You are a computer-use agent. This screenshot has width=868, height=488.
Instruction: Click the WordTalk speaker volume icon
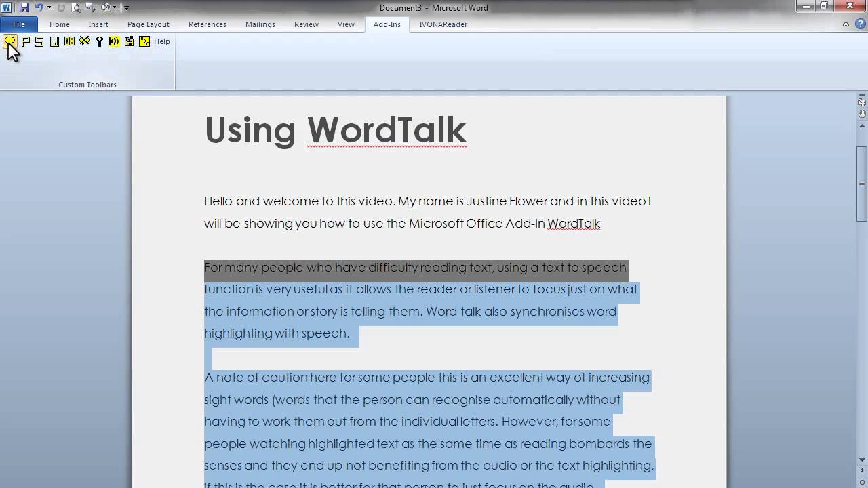coord(114,41)
